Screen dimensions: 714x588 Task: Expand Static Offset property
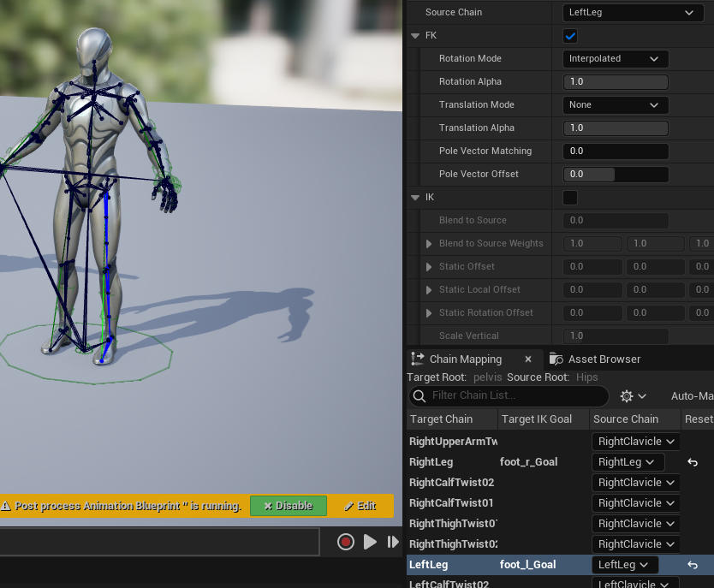[x=429, y=267]
